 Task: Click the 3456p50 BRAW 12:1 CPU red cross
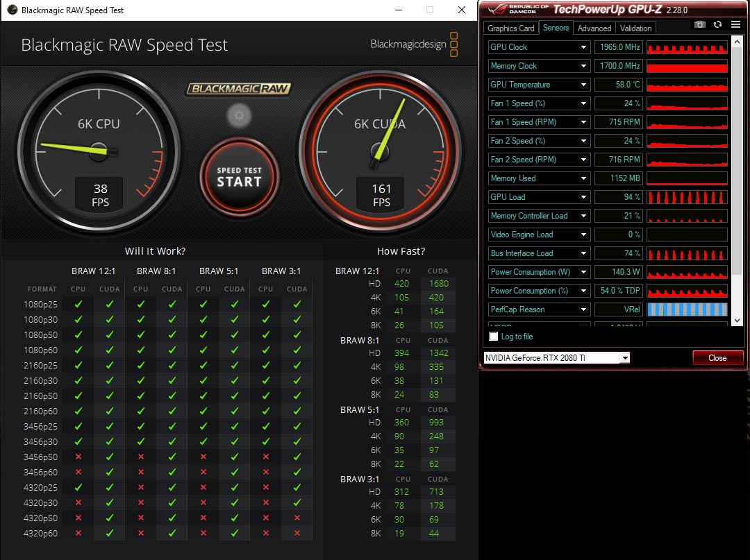[78, 457]
